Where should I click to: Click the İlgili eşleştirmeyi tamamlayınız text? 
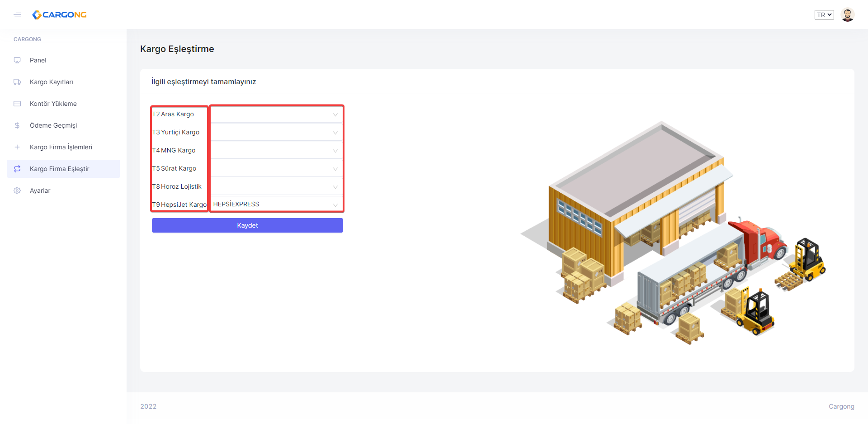tap(204, 81)
